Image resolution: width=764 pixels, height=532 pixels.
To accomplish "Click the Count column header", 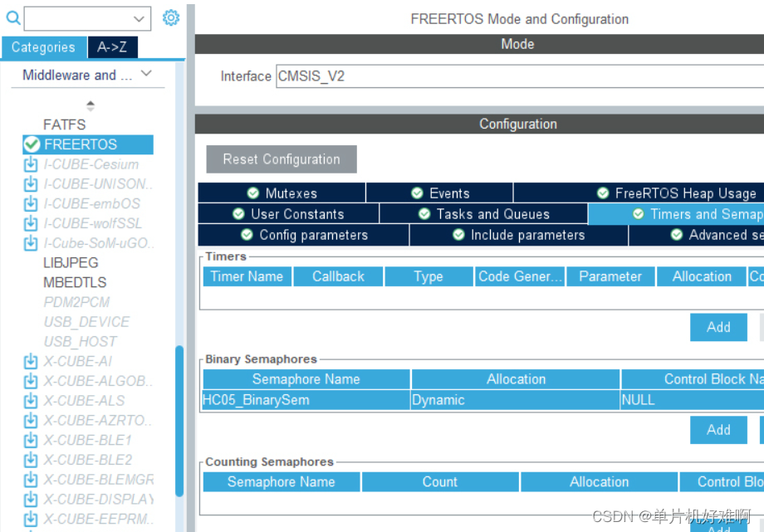I will (x=440, y=482).
